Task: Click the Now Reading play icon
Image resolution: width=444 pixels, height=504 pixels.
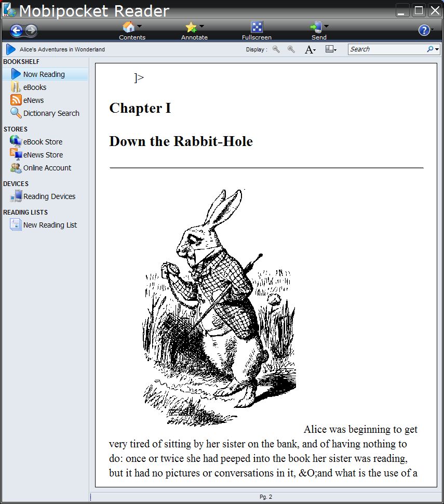Action: [x=16, y=74]
